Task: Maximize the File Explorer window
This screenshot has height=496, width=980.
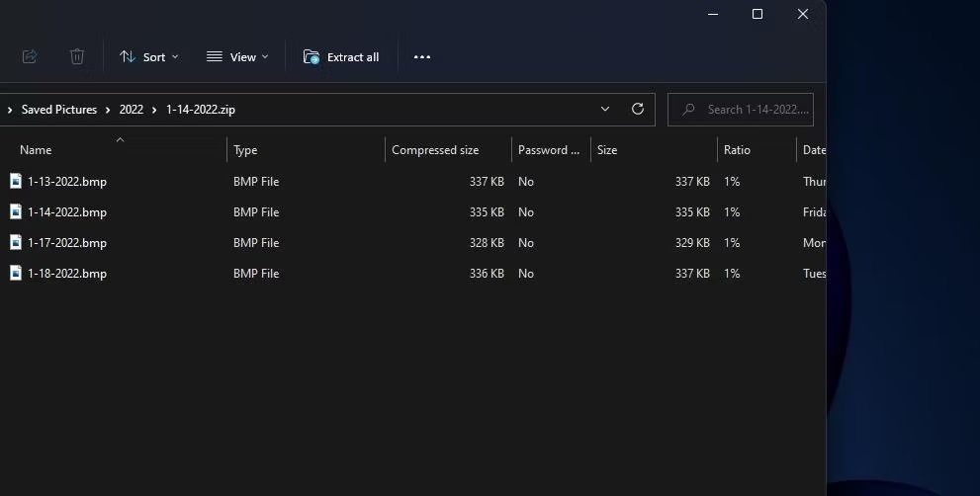Action: click(757, 14)
